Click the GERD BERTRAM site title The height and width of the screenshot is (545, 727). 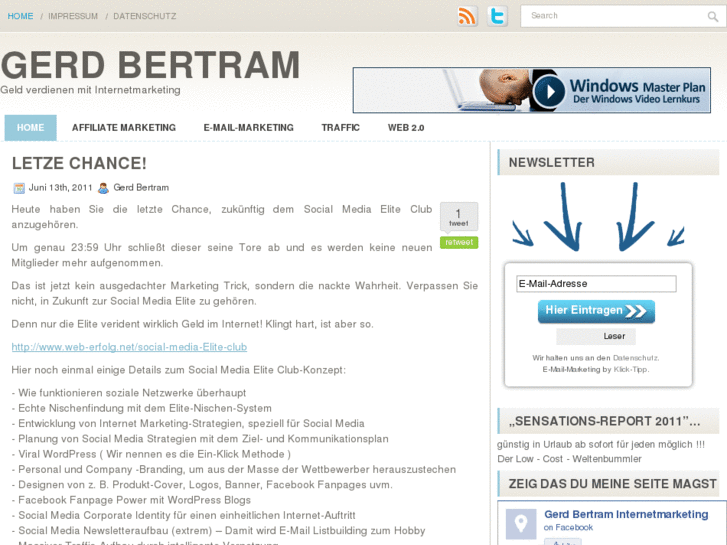[x=150, y=65]
